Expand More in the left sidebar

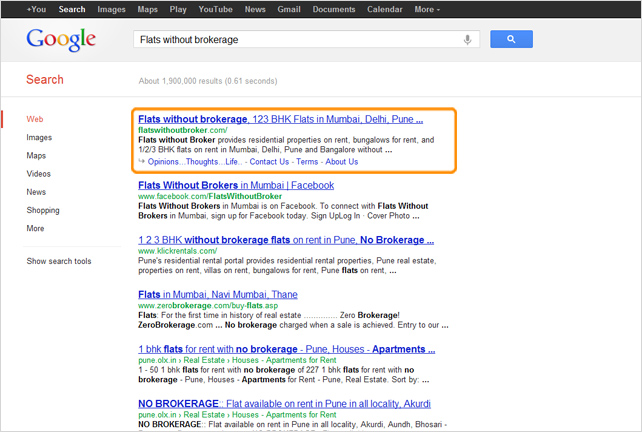35,228
